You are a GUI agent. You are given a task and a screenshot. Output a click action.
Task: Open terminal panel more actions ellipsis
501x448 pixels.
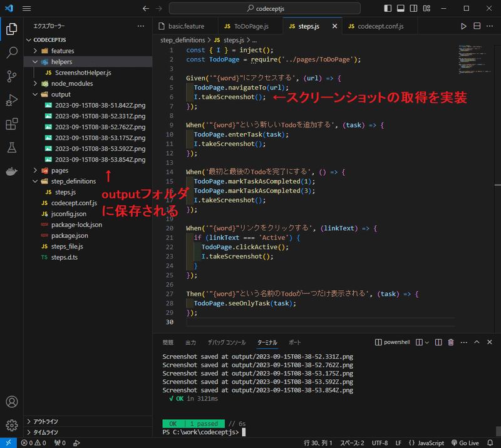(x=464, y=342)
